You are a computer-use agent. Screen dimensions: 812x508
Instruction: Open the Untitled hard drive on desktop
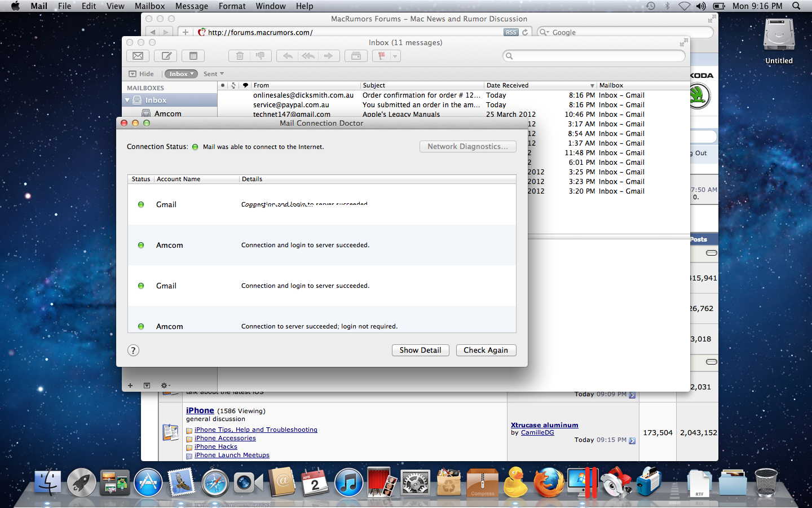point(779,41)
